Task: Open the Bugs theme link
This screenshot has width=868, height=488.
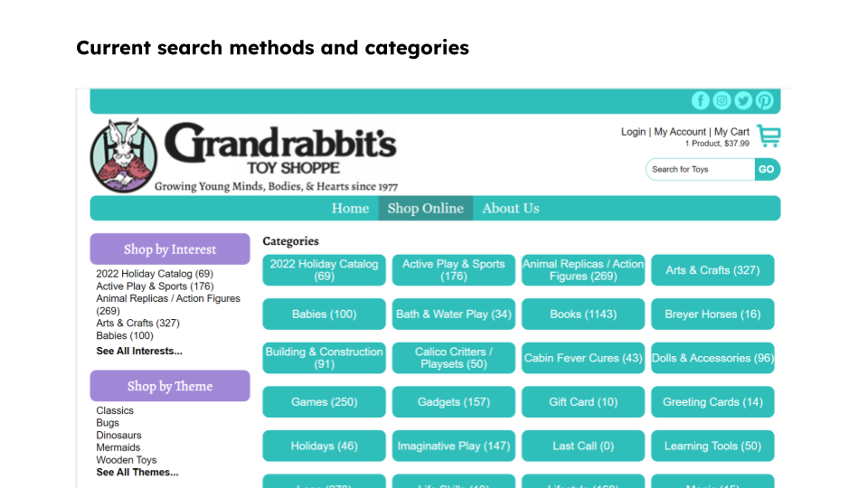Action: pyautogui.click(x=108, y=423)
